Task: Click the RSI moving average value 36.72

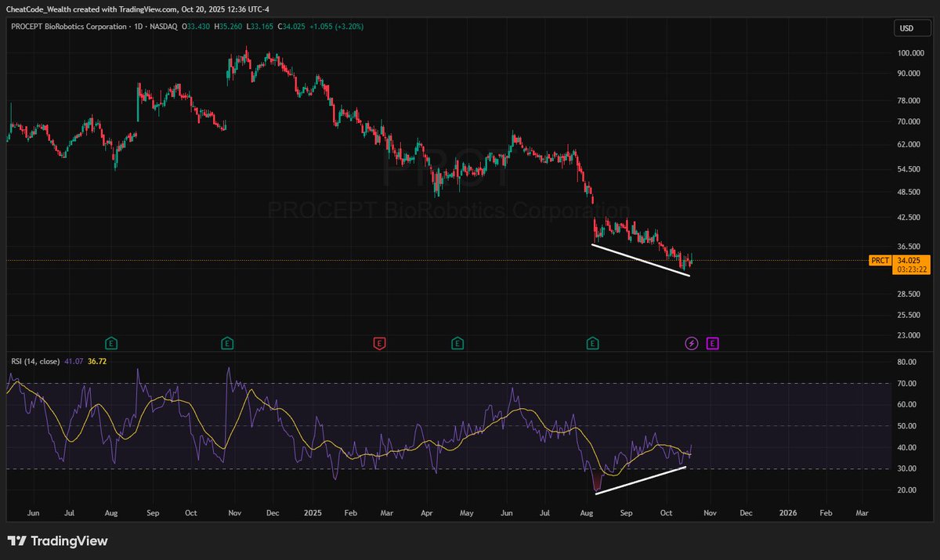Action: coord(98,361)
